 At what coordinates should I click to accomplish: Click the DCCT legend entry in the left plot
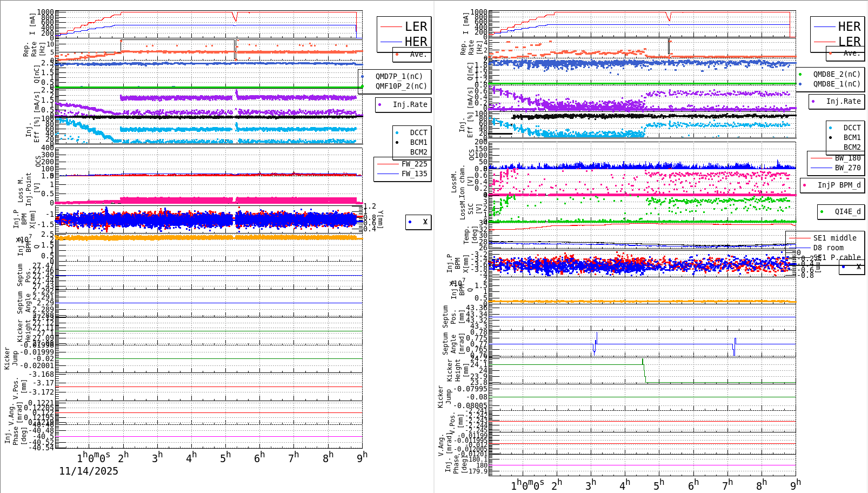coord(418,132)
